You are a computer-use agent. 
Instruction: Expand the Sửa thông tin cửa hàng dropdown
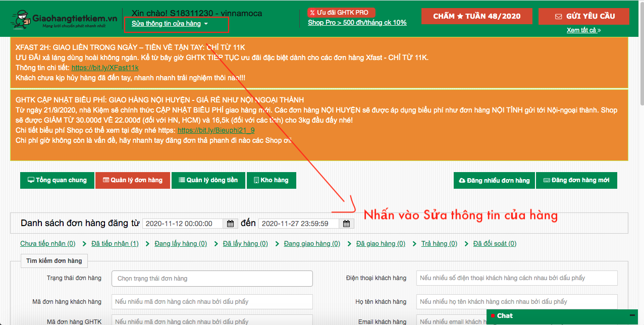pos(170,24)
